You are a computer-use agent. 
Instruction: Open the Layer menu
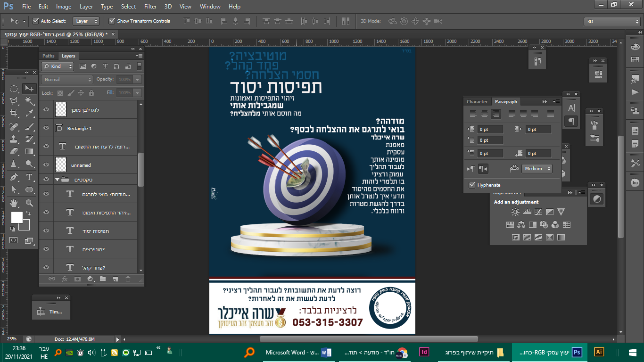pos(86,7)
